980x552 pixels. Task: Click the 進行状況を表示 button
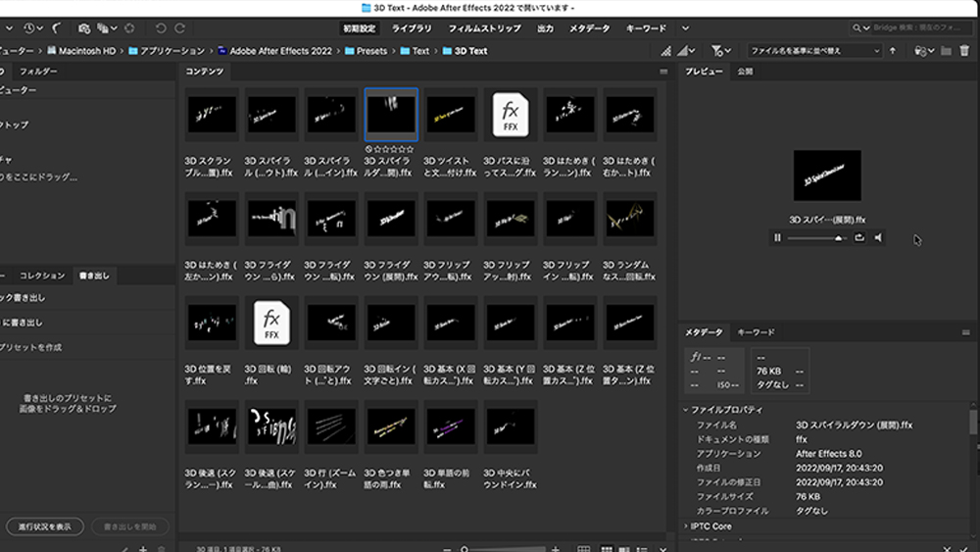tap(44, 527)
